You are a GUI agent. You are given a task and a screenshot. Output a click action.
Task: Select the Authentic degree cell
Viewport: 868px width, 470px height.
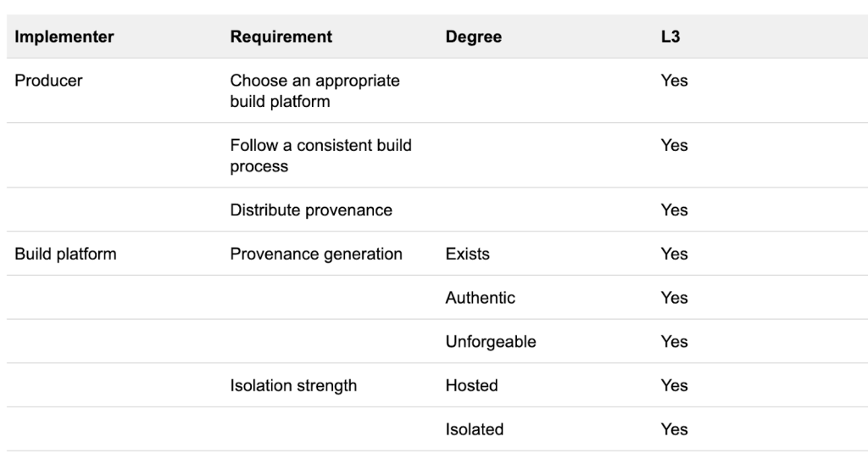pos(480,298)
